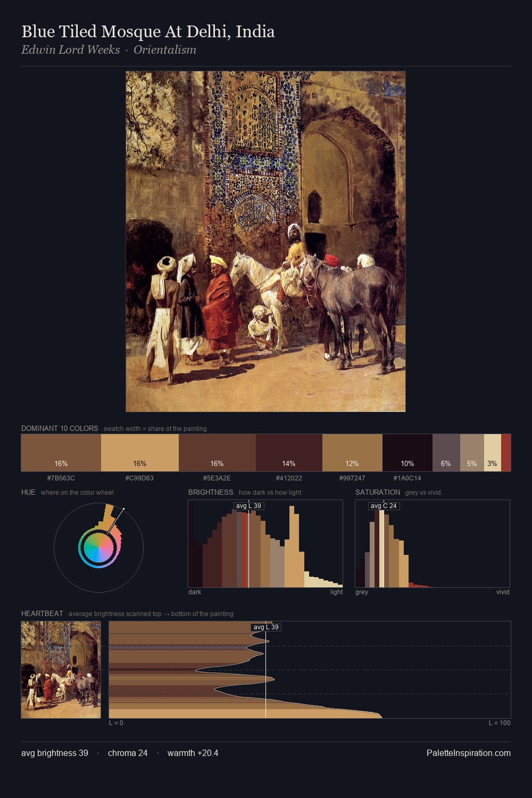Click the heartbeat brightness curve chart
The height and width of the screenshot is (798, 532).
point(310,670)
